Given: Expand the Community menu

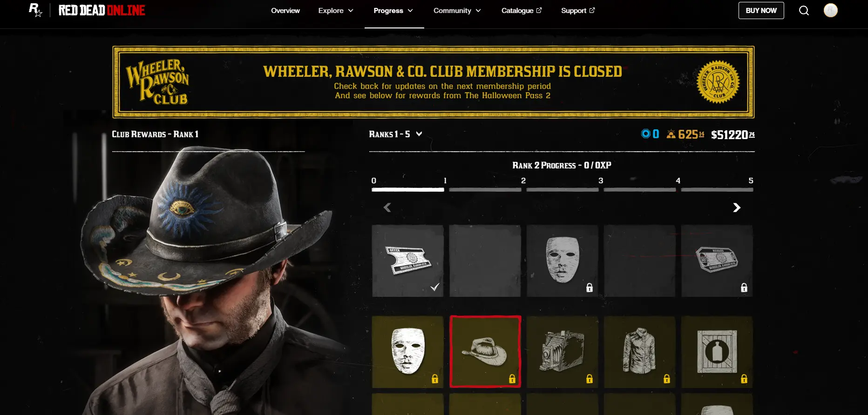Looking at the screenshot, I should tap(457, 11).
